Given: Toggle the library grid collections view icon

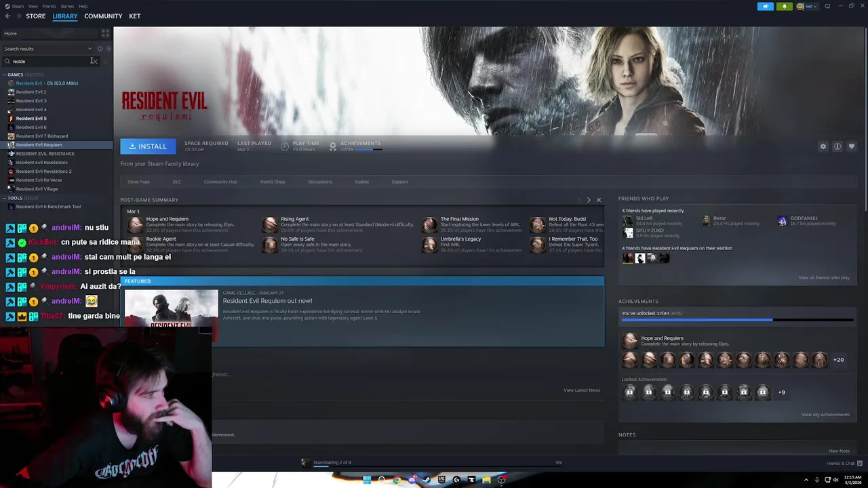Looking at the screenshot, I should pyautogui.click(x=105, y=33).
